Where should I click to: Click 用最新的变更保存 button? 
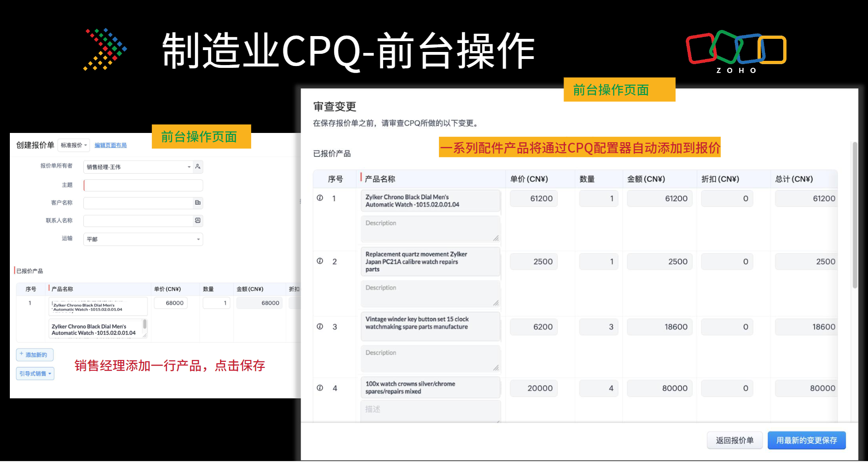click(x=807, y=440)
